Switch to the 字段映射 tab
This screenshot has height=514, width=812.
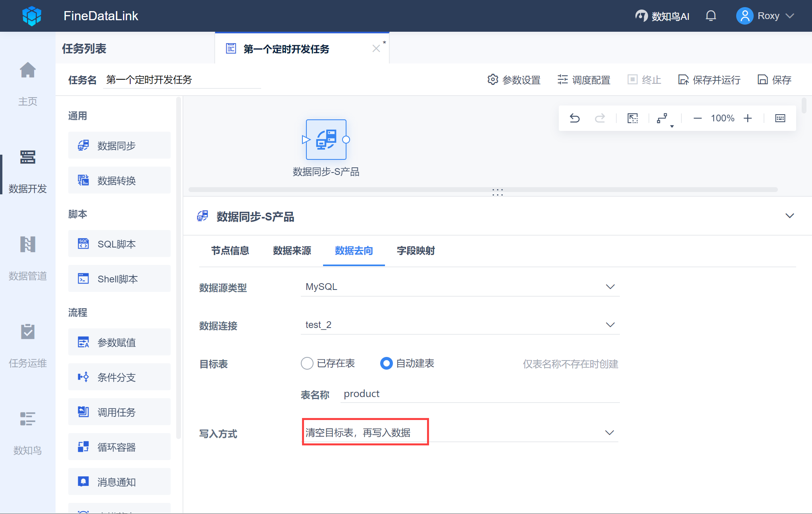pyautogui.click(x=416, y=251)
